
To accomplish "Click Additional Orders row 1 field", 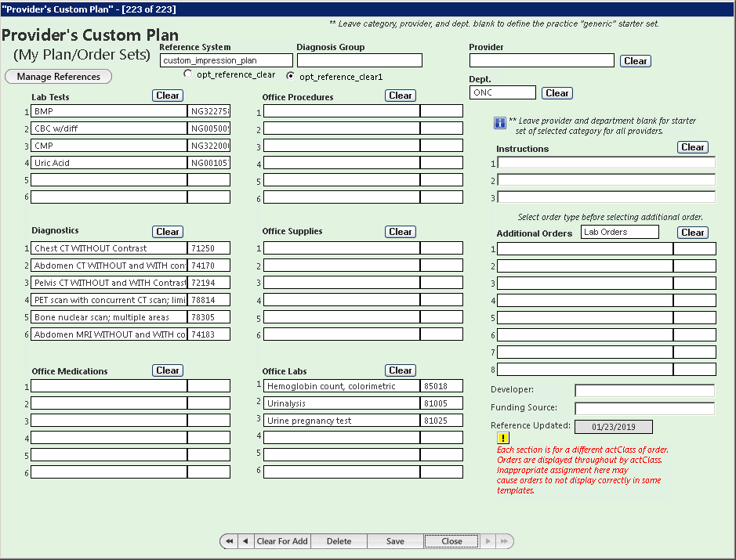I will coord(586,248).
